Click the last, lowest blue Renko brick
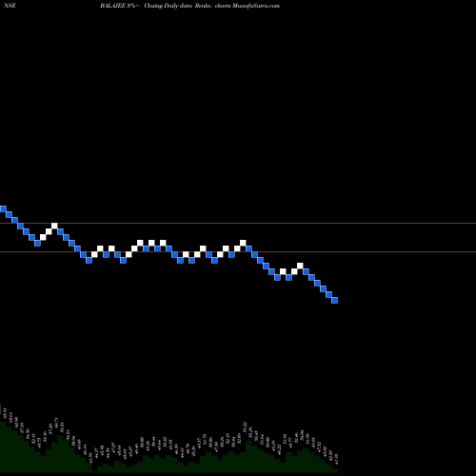Viewport: 476px width, 476px height. [334, 300]
